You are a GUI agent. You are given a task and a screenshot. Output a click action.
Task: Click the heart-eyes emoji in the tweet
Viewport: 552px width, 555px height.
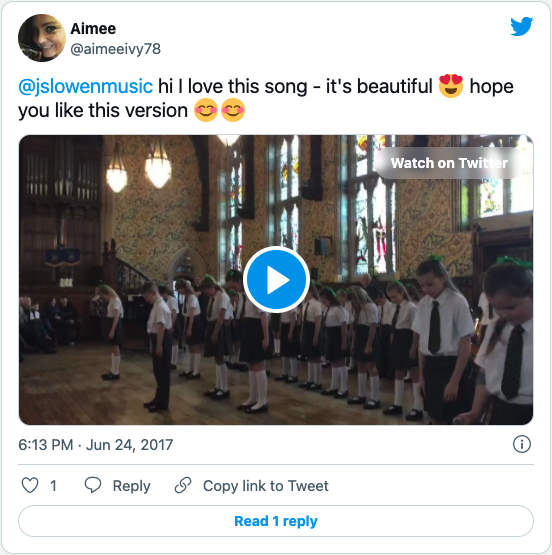click(x=451, y=86)
